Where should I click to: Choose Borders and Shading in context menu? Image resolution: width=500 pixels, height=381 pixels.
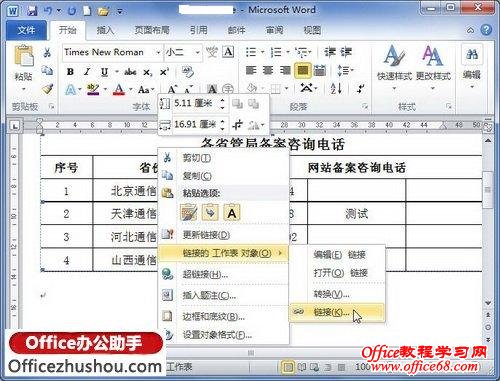click(223, 316)
